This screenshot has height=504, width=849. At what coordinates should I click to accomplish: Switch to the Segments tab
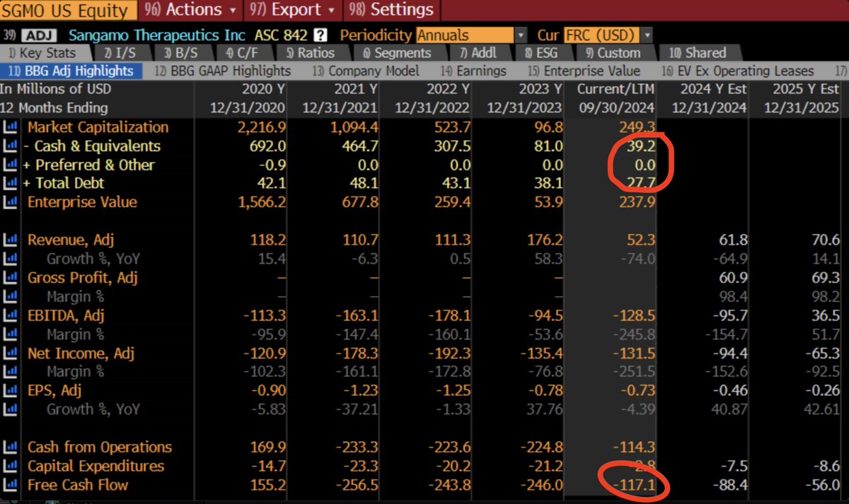pos(397,53)
